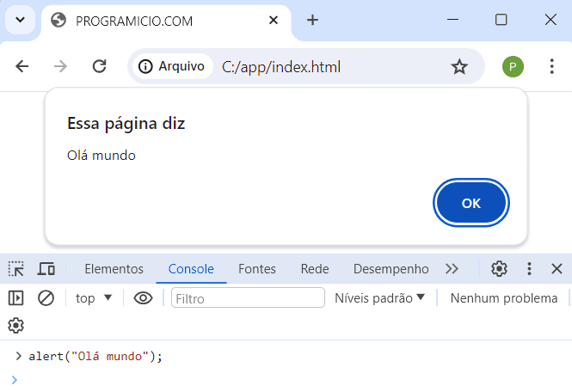The width and height of the screenshot is (572, 392).
Task: Switch to the Elementos tab
Action: click(x=114, y=269)
